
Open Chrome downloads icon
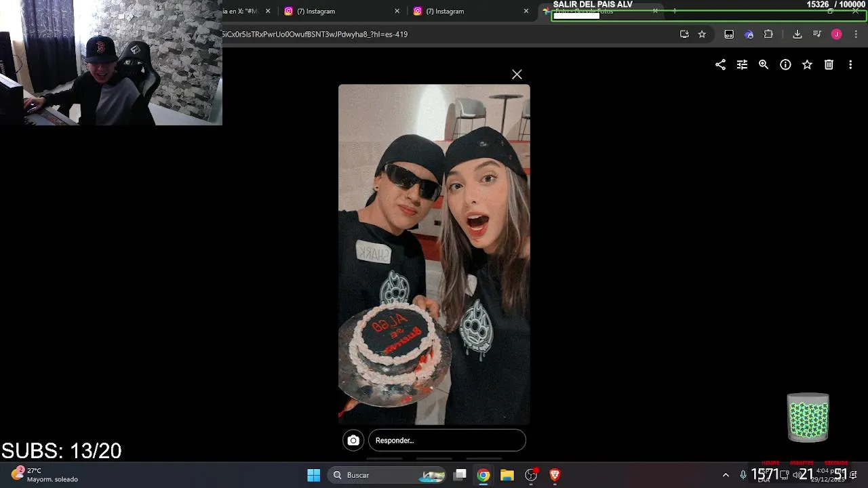797,34
